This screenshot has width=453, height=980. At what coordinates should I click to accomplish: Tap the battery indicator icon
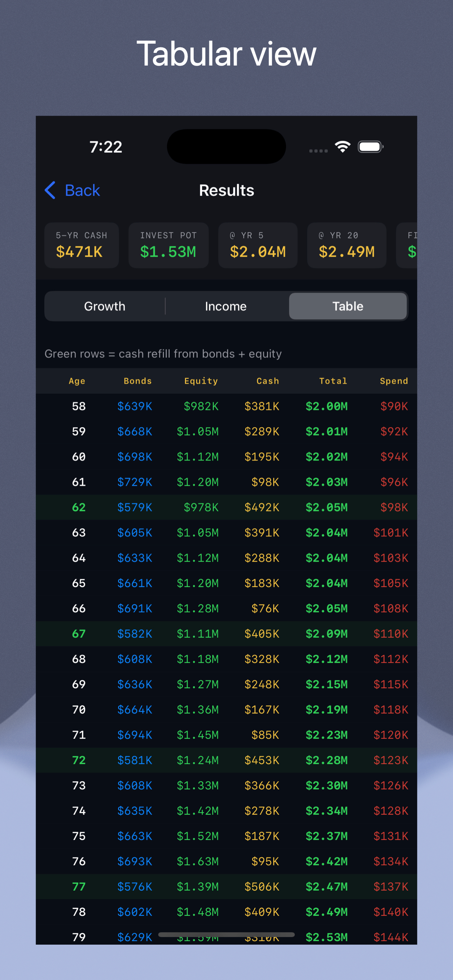pyautogui.click(x=371, y=147)
